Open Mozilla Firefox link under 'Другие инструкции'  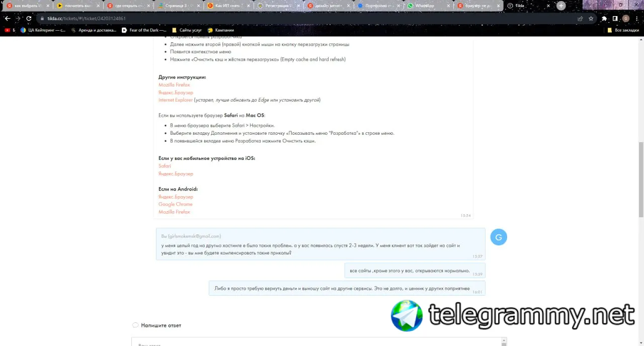coord(174,85)
